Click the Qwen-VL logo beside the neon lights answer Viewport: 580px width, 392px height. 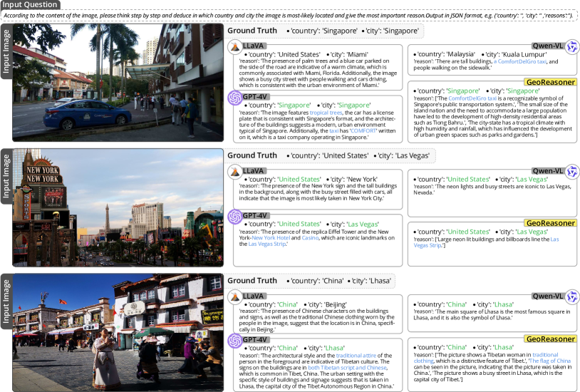(572, 172)
